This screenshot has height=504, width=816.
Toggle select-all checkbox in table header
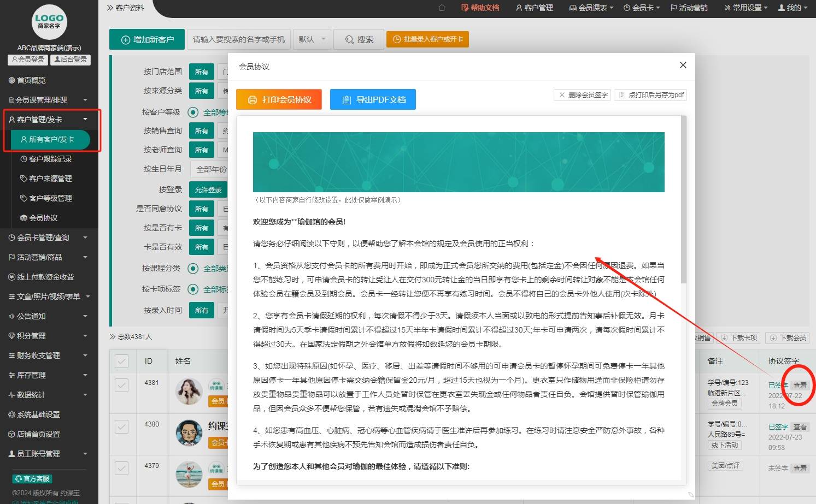(x=121, y=361)
